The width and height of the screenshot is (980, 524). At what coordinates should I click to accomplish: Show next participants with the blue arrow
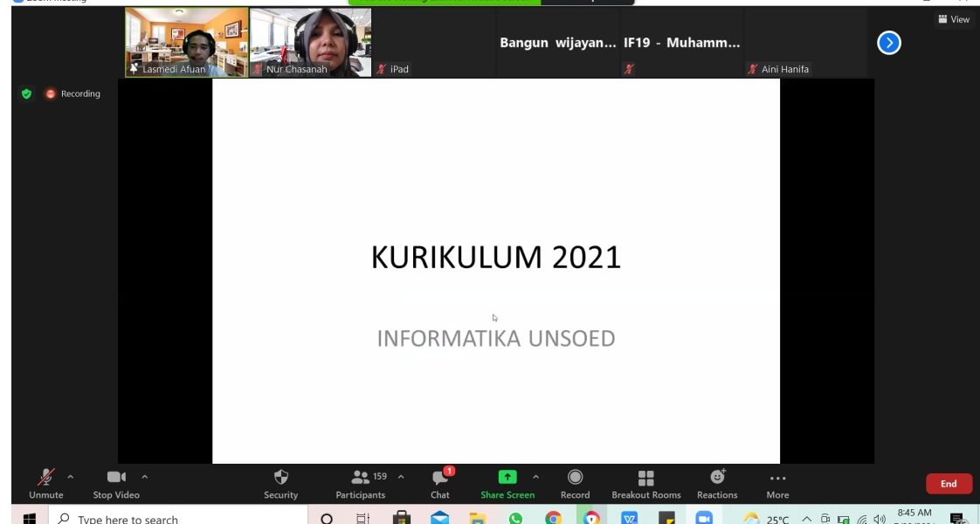pyautogui.click(x=889, y=43)
